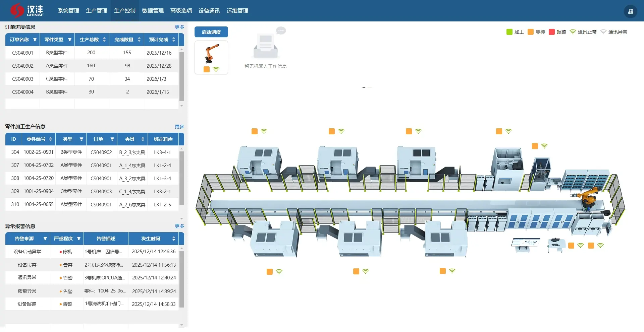
Task: Open the 设备通讯 menu
Action: (209, 11)
